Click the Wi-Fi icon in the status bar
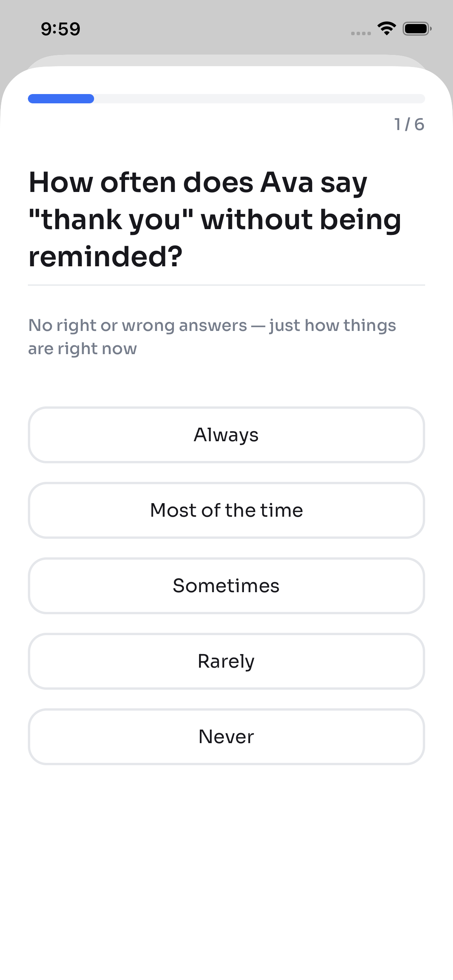This screenshot has height=980, width=453. [386, 28]
